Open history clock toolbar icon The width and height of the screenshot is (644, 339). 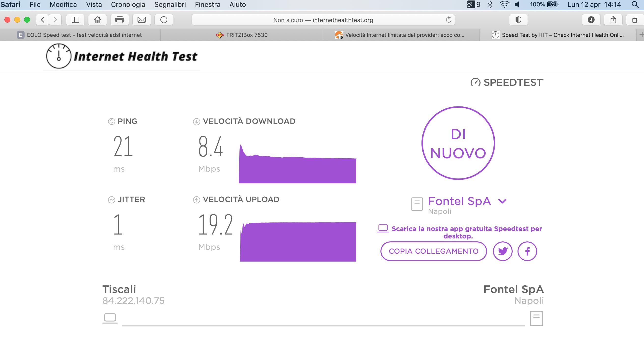coord(164,20)
